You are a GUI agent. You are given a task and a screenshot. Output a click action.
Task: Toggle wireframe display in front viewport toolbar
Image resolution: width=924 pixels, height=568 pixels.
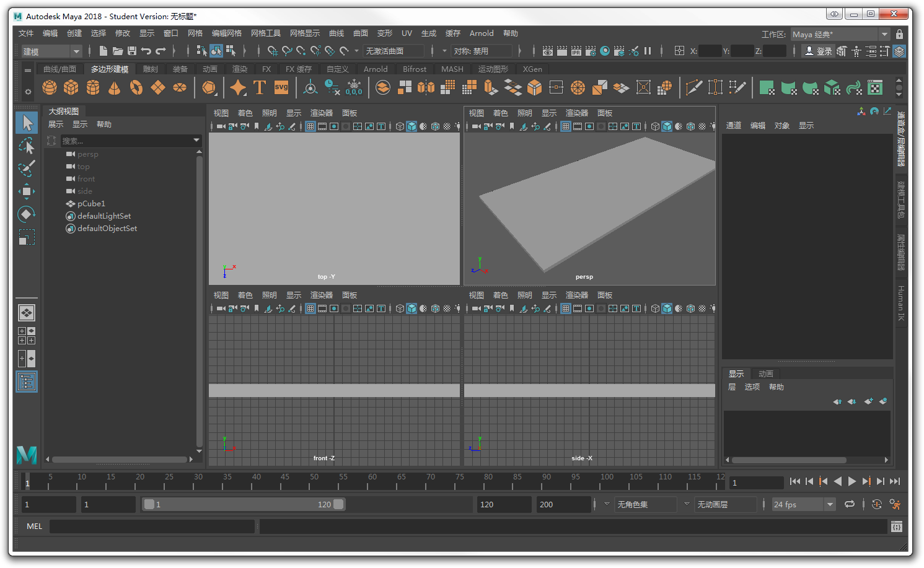pyautogui.click(x=400, y=308)
